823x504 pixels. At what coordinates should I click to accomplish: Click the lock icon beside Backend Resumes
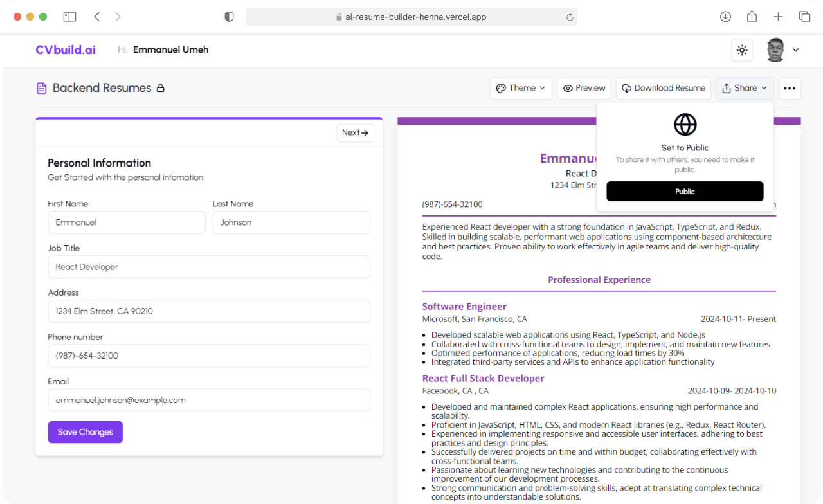161,88
